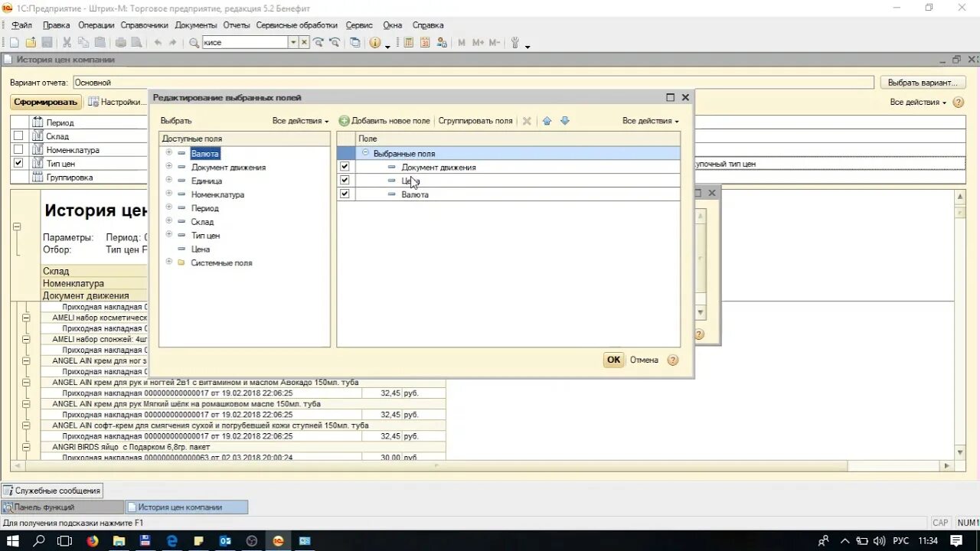Open Windows Start menu
Viewport: 980px width, 551px height.
click(13, 541)
